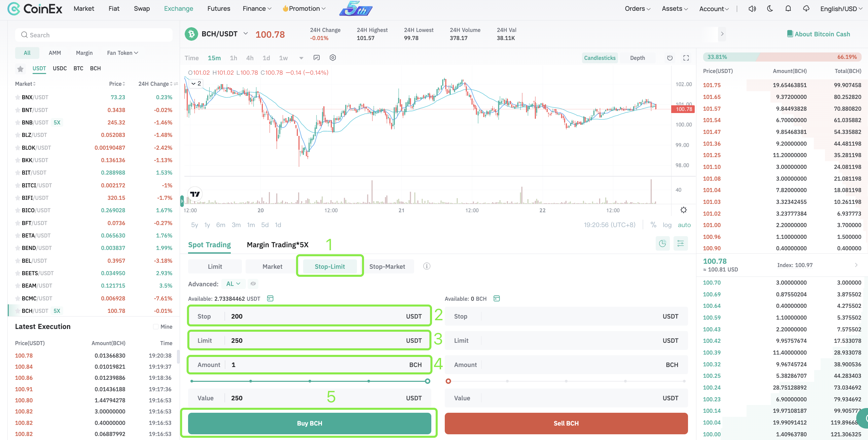Expand more chart time intervals
The image size is (868, 440).
point(301,58)
